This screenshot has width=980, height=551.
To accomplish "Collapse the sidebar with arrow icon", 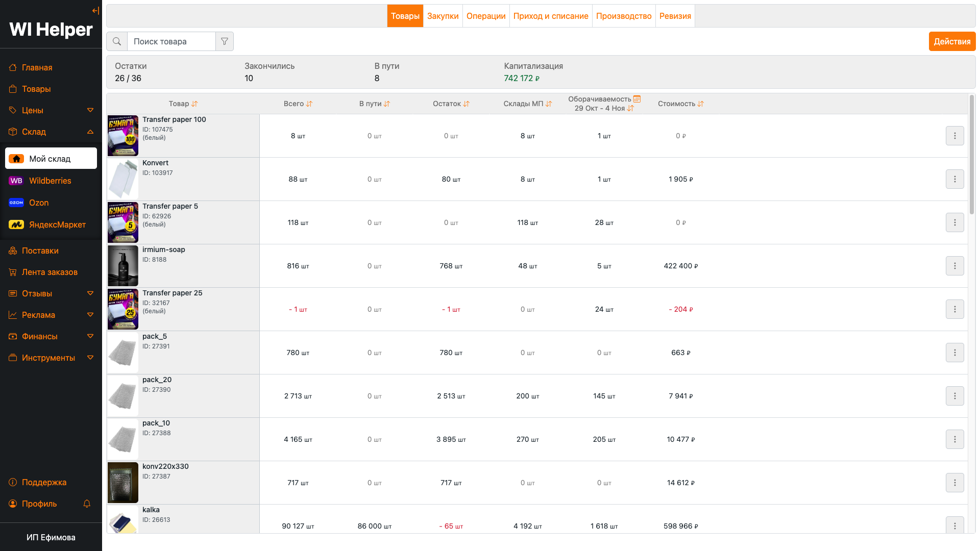I will tap(95, 11).
